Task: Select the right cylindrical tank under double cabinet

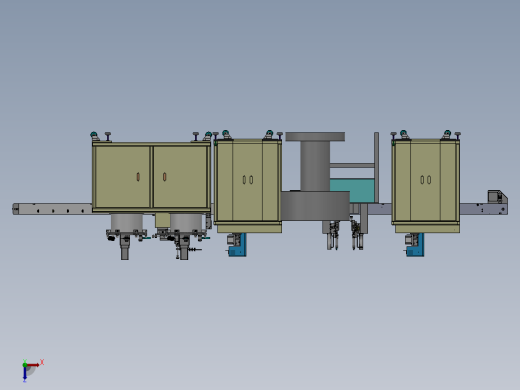Action: 186,222
